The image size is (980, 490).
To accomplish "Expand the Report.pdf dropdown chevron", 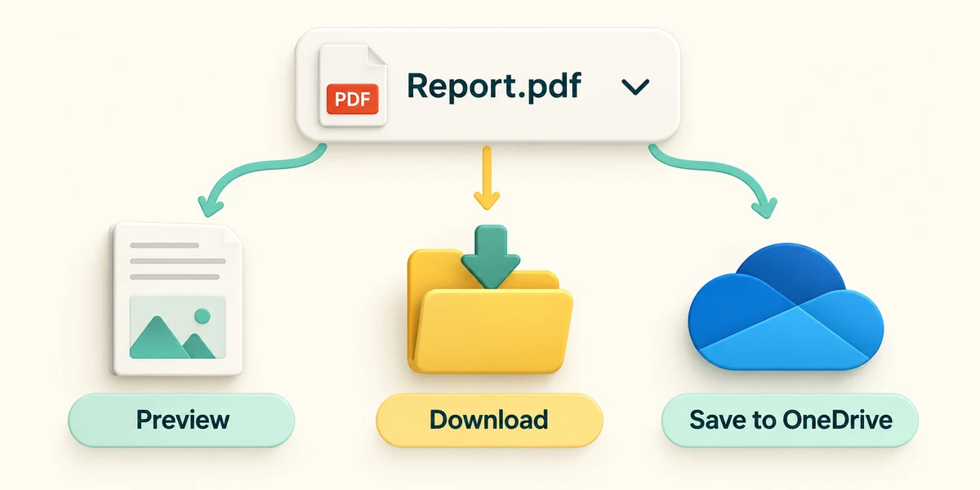I will pyautogui.click(x=635, y=86).
